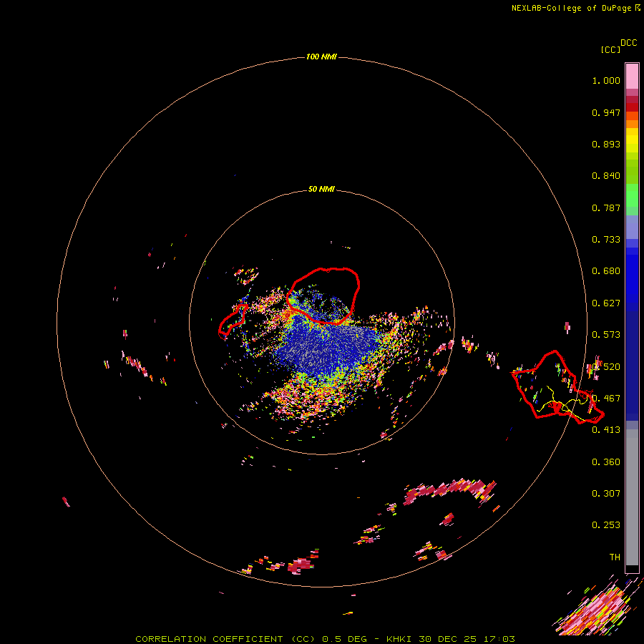Click the 0.787 legend value
Screen dimensions: 644x644
(x=606, y=208)
